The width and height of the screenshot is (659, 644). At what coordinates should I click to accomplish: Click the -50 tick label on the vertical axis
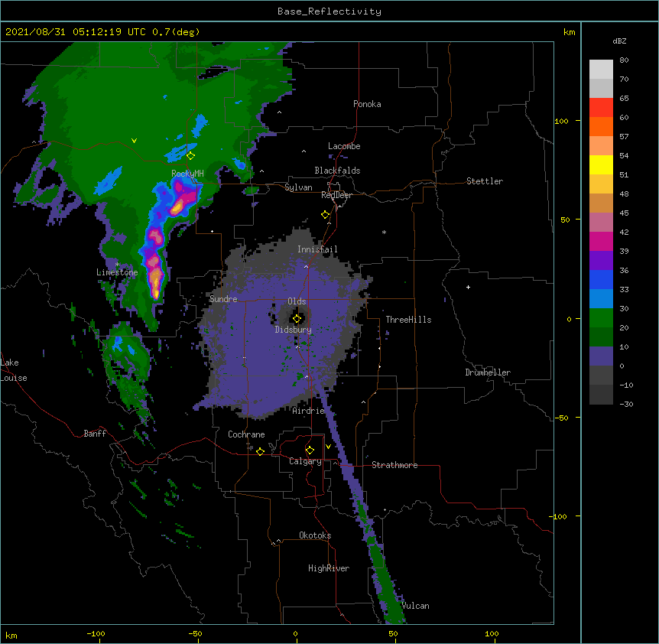tap(560, 418)
